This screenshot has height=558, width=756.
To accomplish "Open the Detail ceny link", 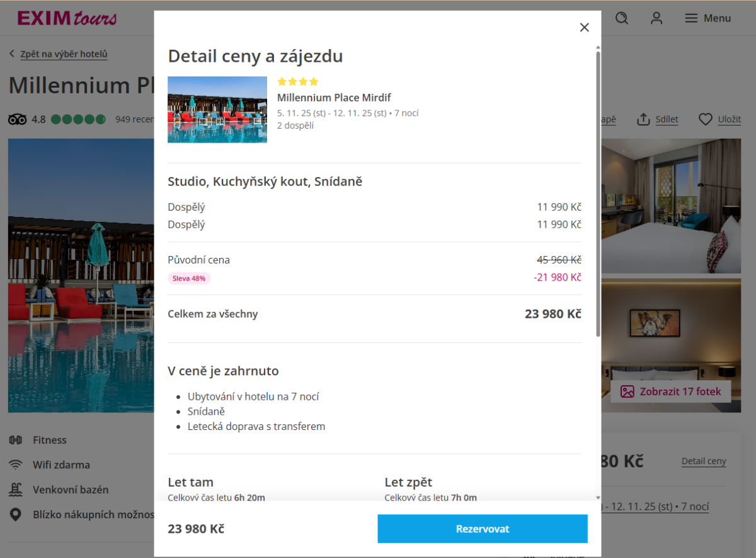I will (x=704, y=462).
